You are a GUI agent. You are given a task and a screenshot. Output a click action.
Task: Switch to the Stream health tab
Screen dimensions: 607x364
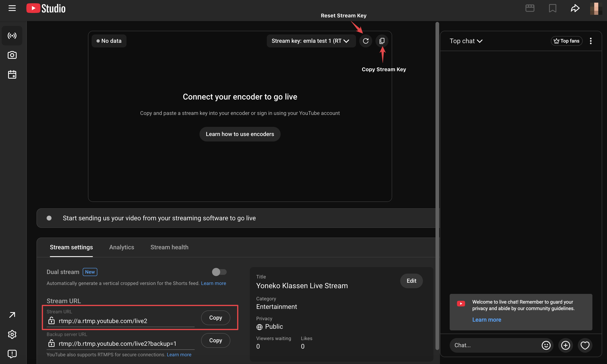[x=169, y=247]
